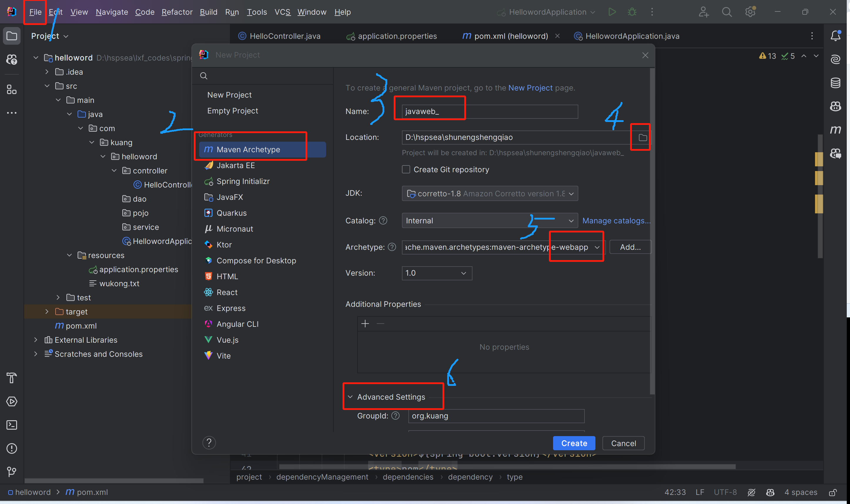Image resolution: width=850 pixels, height=504 pixels.
Task: Click the Add... archetype button
Action: [630, 247]
